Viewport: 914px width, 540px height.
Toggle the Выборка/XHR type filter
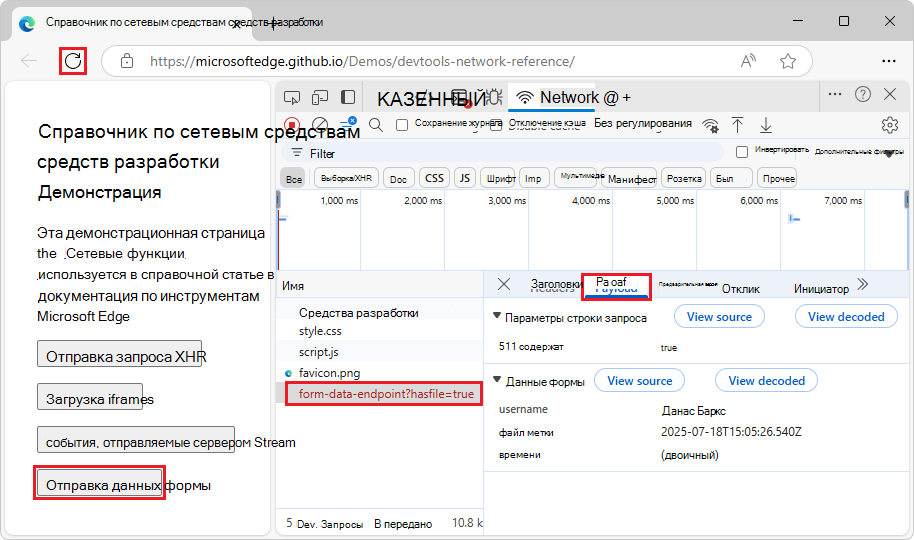pyautogui.click(x=346, y=178)
